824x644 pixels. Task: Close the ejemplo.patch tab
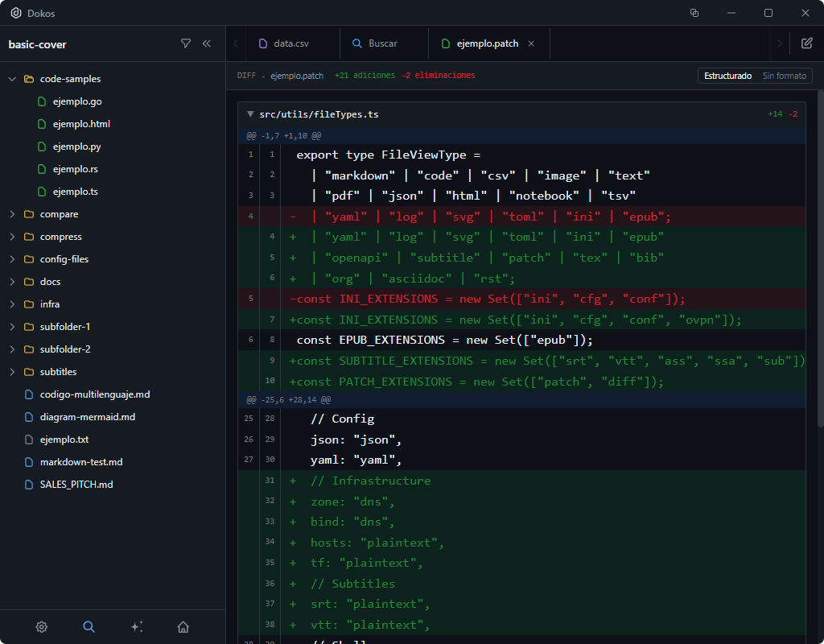(531, 43)
